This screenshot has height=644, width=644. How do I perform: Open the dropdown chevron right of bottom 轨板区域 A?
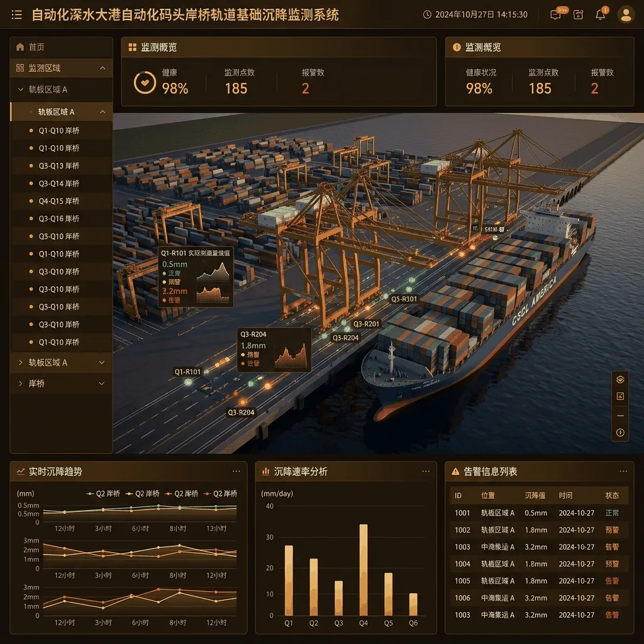tap(102, 363)
